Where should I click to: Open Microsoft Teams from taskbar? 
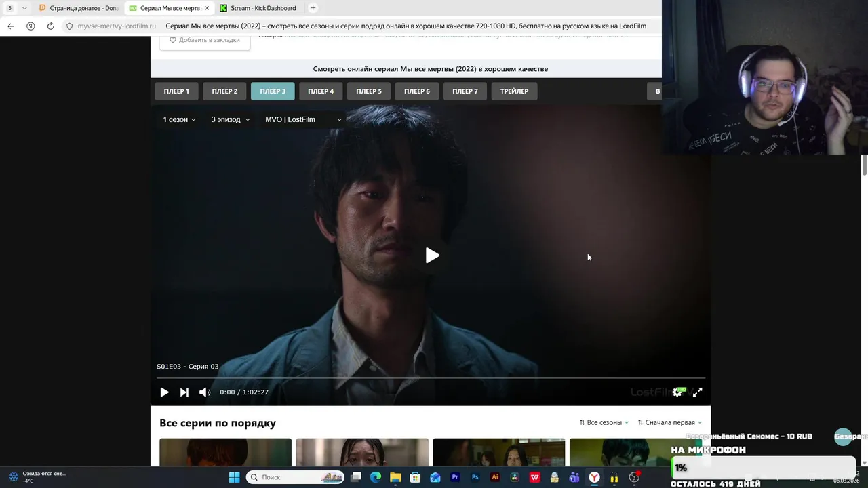pyautogui.click(x=574, y=477)
